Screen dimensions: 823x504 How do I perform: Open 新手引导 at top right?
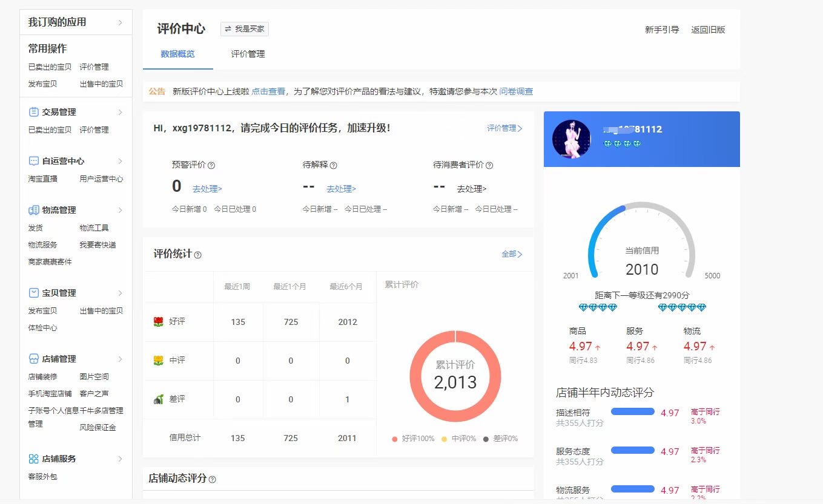[662, 30]
